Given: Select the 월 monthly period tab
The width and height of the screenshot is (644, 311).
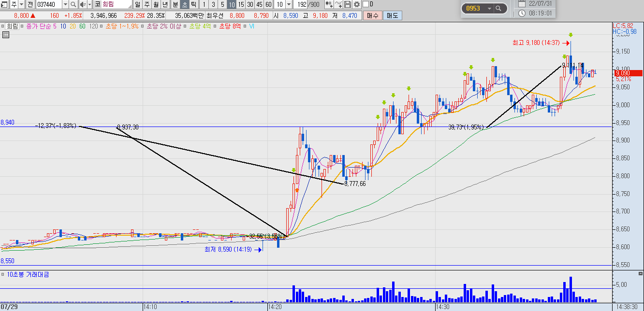Looking at the screenshot, I should pyautogui.click(x=156, y=4).
